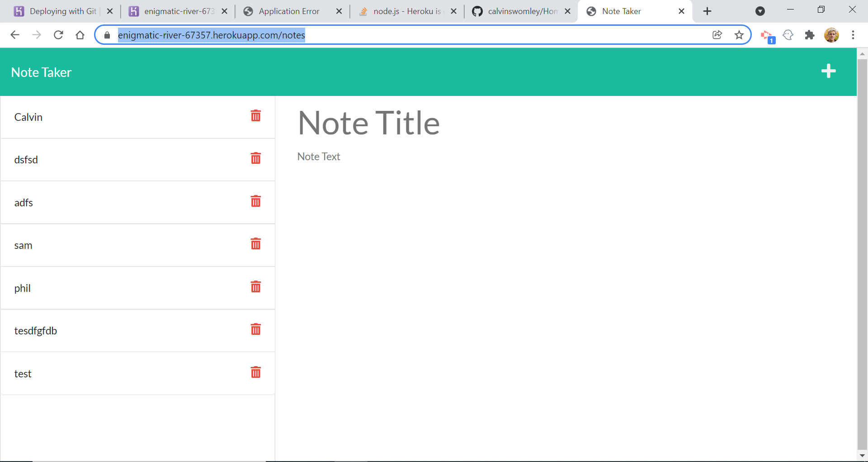The height and width of the screenshot is (462, 868).
Task: Click the site security padlock icon
Action: [107, 35]
